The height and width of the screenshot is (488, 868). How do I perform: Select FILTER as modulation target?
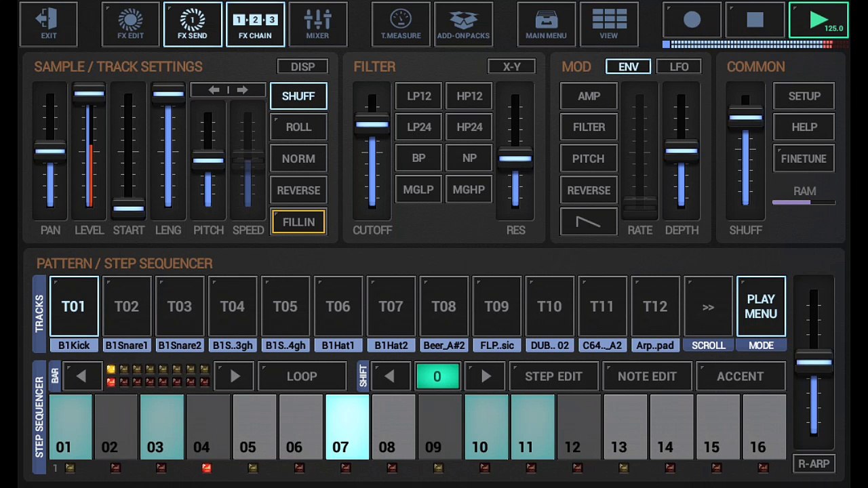589,127
